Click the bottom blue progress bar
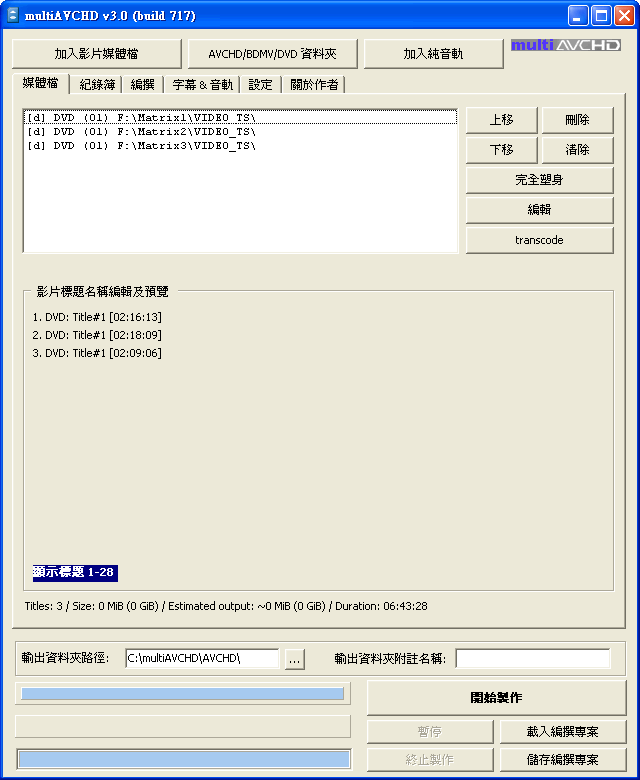 pos(183,760)
